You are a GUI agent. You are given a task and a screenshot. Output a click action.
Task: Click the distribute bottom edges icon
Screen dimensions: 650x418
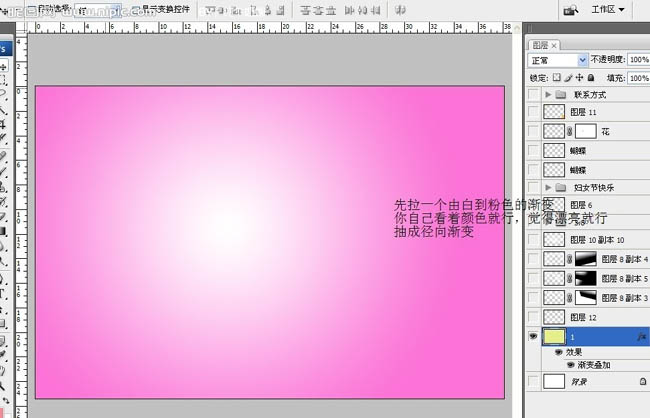[x=330, y=10]
